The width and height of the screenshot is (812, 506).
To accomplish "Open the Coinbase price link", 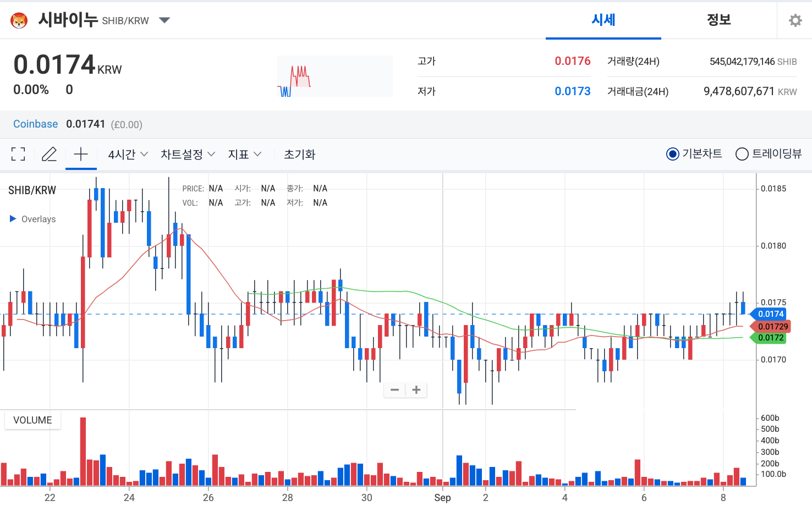I will click(35, 124).
